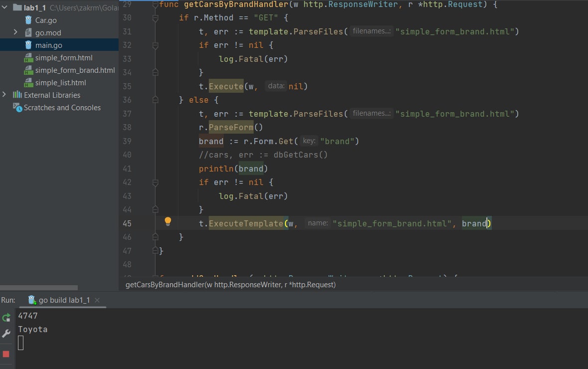Click the project panel horizontal scrollbar
This screenshot has height=369, width=588.
click(x=39, y=288)
